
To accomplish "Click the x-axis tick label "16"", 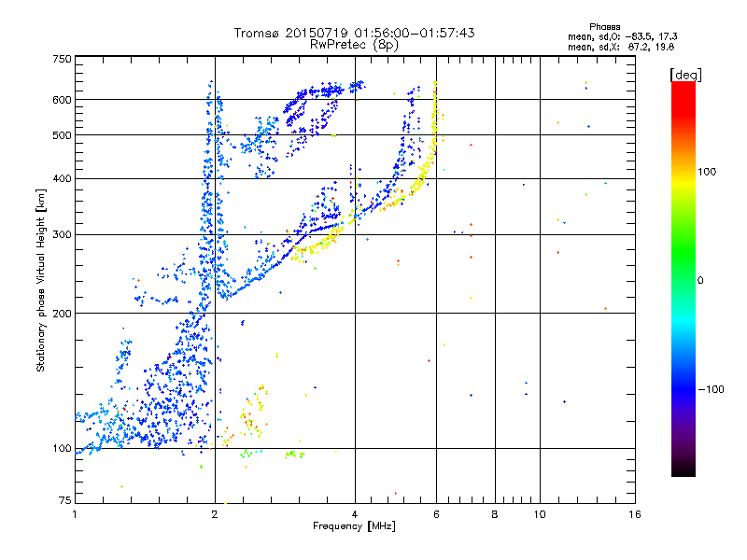I will (x=635, y=514).
